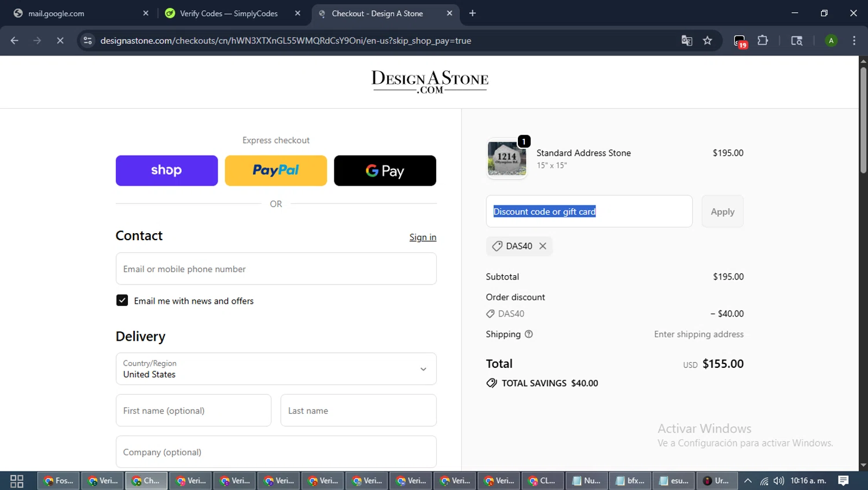Click the address bar URL
Image resolution: width=868 pixels, height=490 pixels.
tap(286, 40)
